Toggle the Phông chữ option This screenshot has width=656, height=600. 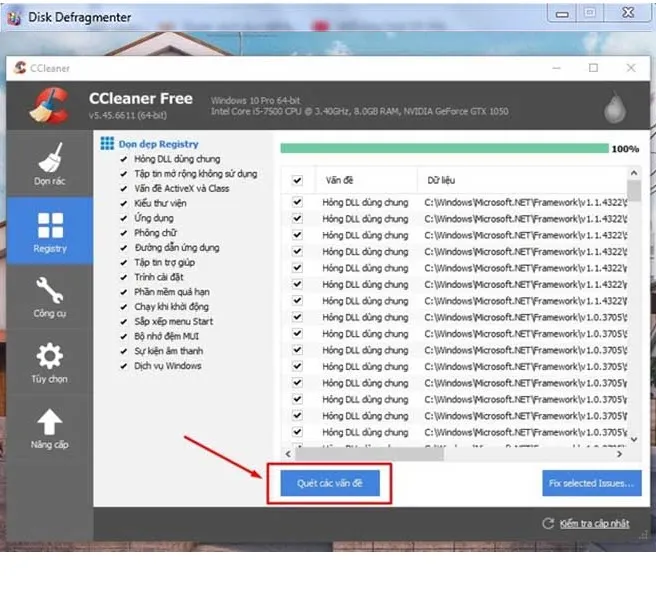coord(123,233)
